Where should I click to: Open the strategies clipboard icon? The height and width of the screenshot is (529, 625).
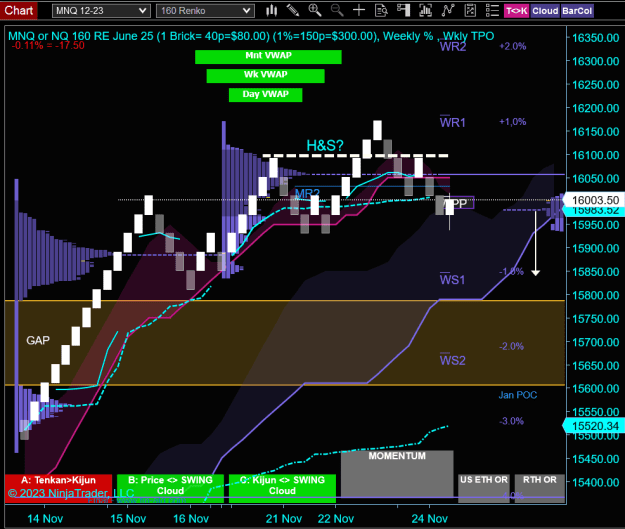[x=470, y=10]
